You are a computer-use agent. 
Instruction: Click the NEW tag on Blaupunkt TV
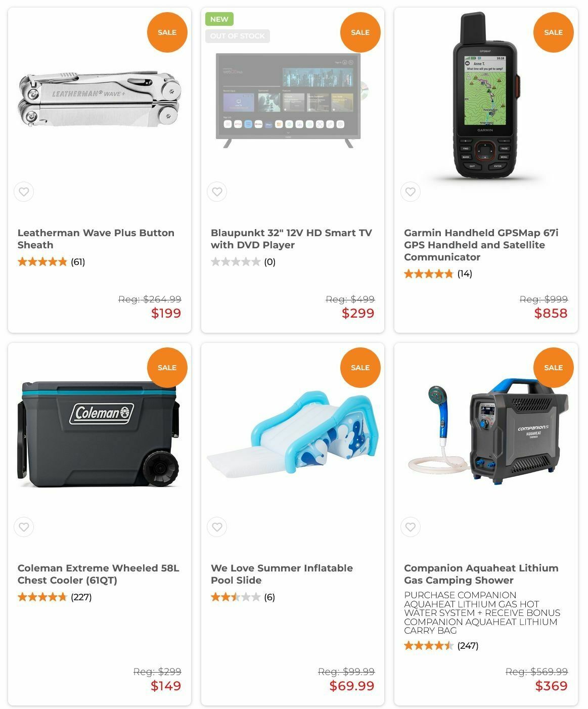(219, 19)
